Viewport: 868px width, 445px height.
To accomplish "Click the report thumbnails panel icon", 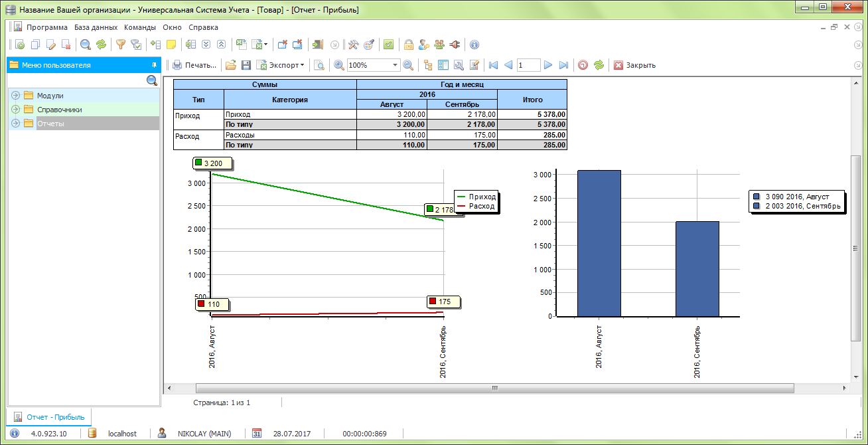I will [x=443, y=65].
